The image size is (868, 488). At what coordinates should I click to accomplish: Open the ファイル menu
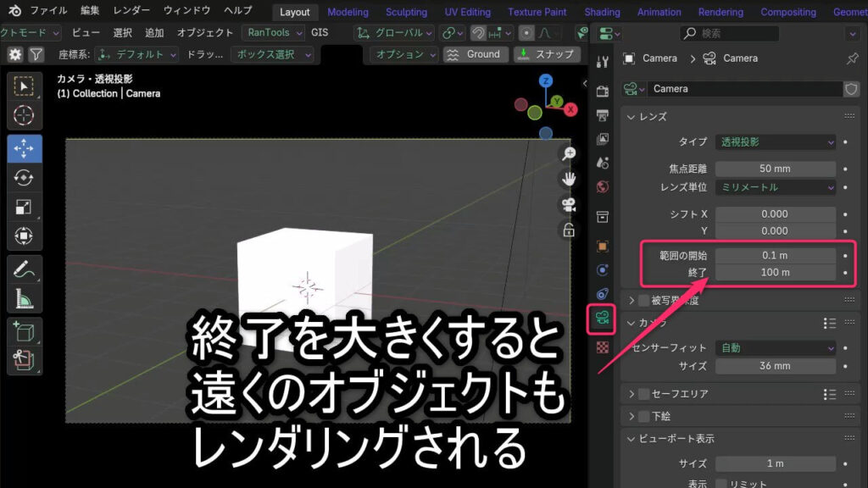(48, 10)
